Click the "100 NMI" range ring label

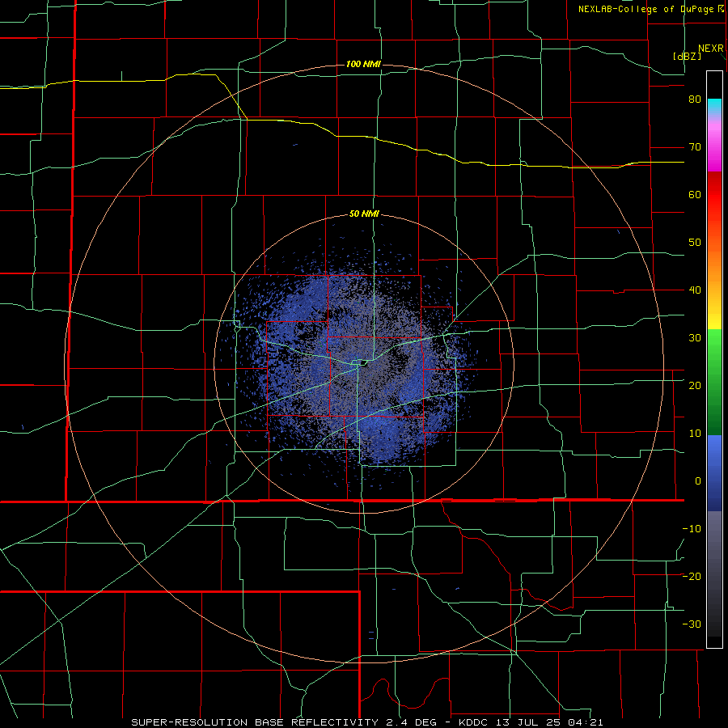coord(363,64)
